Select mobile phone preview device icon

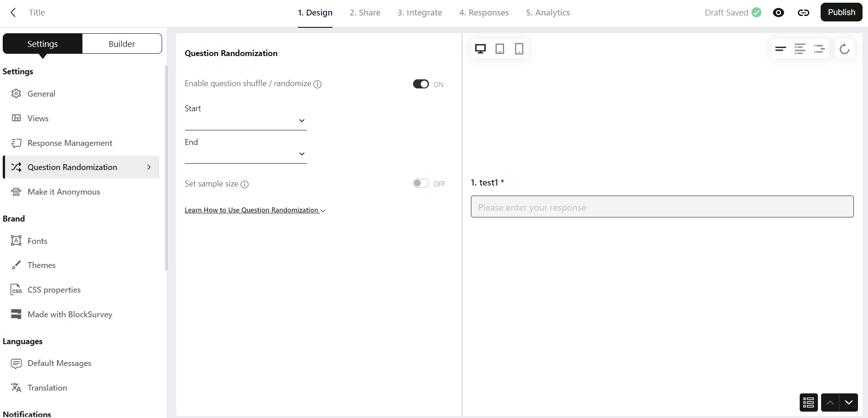519,49
